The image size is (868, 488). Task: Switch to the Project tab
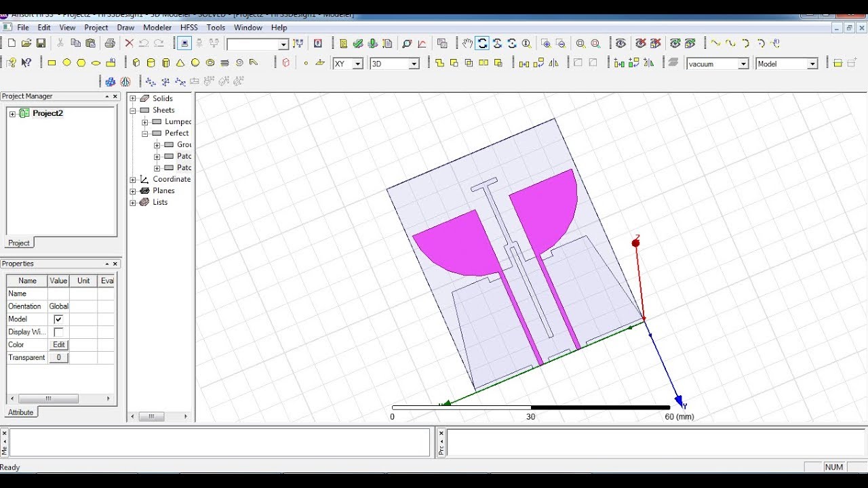click(19, 243)
